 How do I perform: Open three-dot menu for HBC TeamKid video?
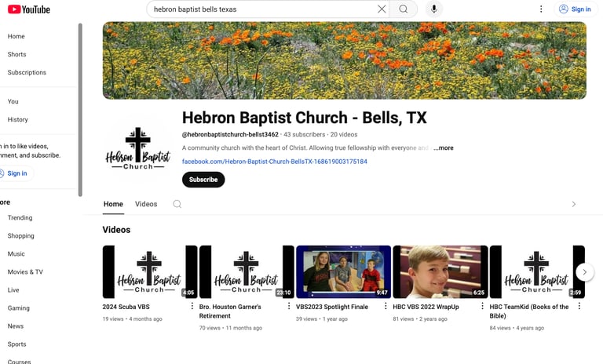(x=579, y=306)
